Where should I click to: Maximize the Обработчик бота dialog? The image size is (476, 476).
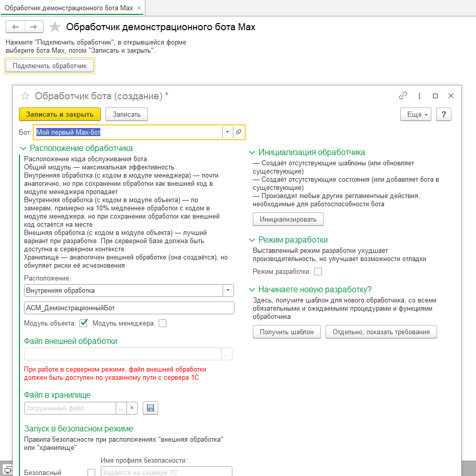click(435, 96)
